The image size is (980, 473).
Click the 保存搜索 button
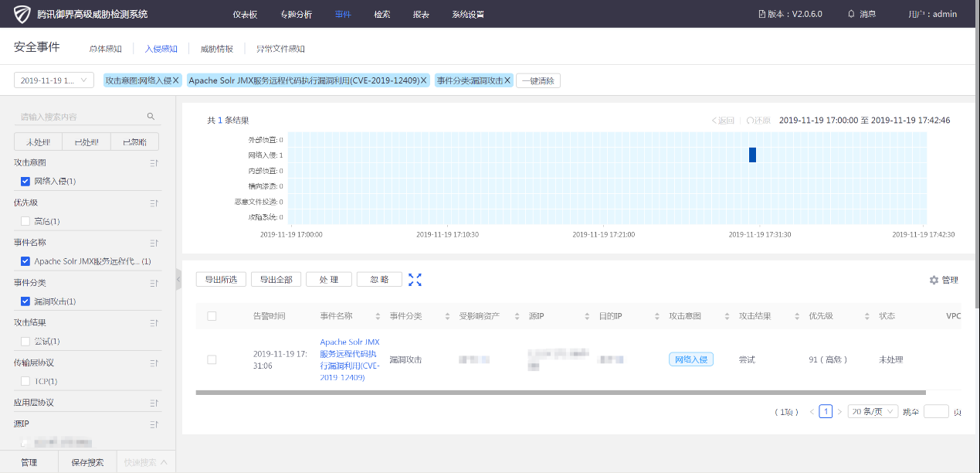coord(87,462)
